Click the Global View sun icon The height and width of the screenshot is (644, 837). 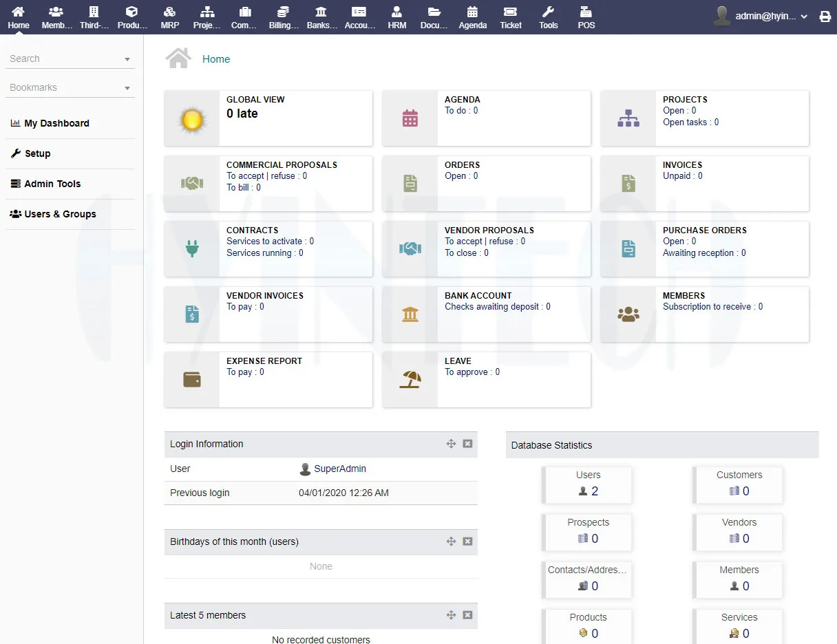pos(192,119)
